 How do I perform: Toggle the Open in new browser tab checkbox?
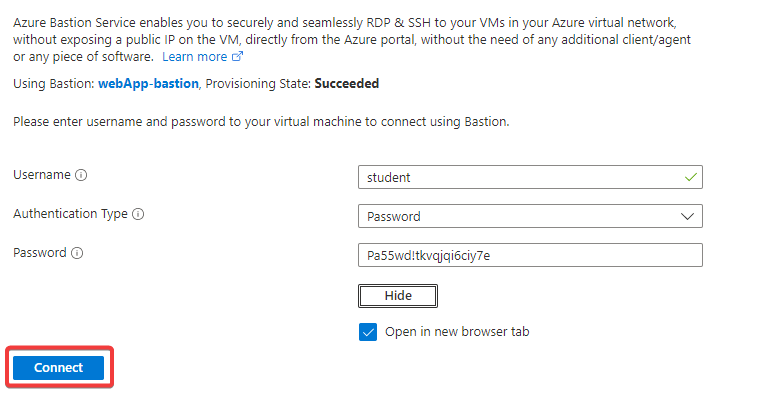368,332
